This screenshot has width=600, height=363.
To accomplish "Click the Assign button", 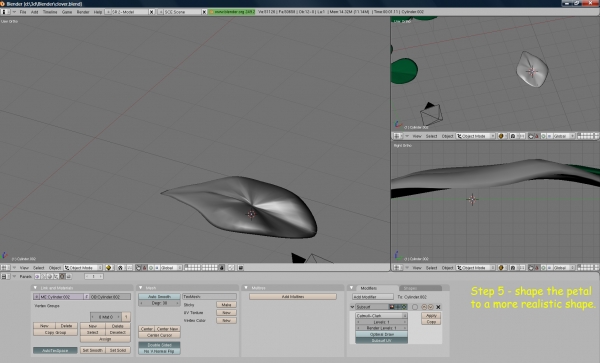I will tap(105, 339).
